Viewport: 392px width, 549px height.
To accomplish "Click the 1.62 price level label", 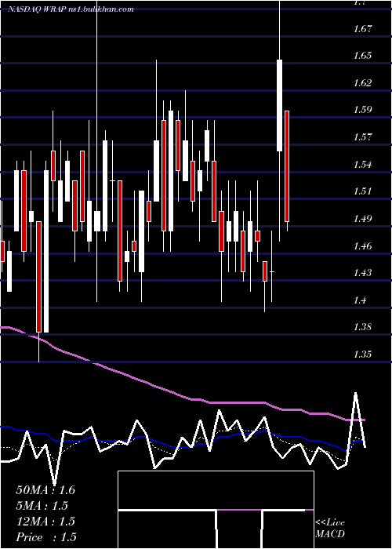I will [x=362, y=82].
